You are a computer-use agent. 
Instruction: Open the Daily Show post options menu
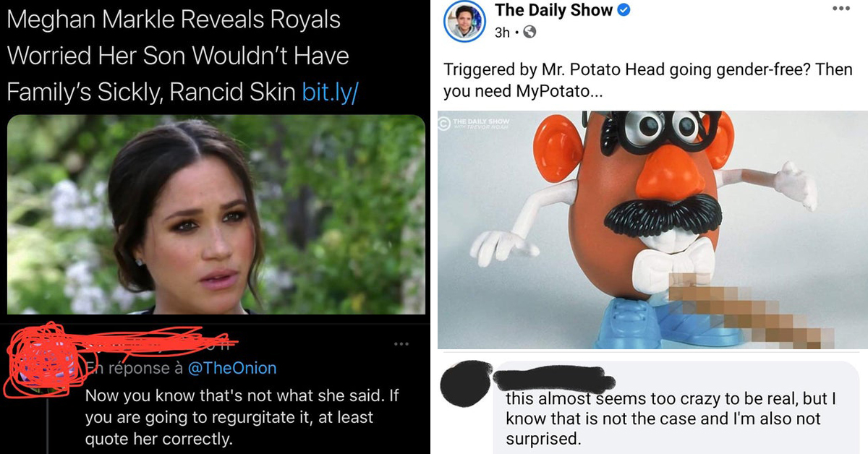841,8
